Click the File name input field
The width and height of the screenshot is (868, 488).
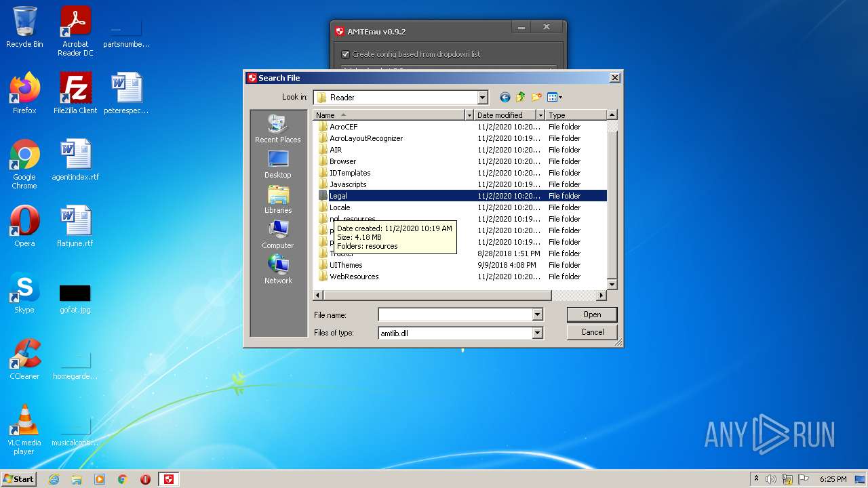click(455, 314)
